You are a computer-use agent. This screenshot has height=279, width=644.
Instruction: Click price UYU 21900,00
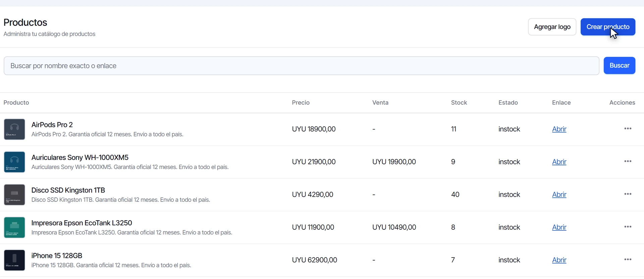click(x=314, y=162)
